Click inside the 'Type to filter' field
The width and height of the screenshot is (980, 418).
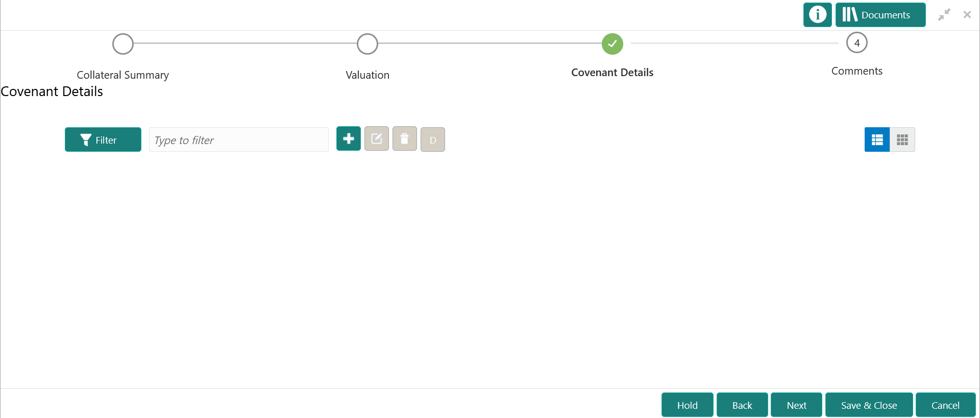238,140
